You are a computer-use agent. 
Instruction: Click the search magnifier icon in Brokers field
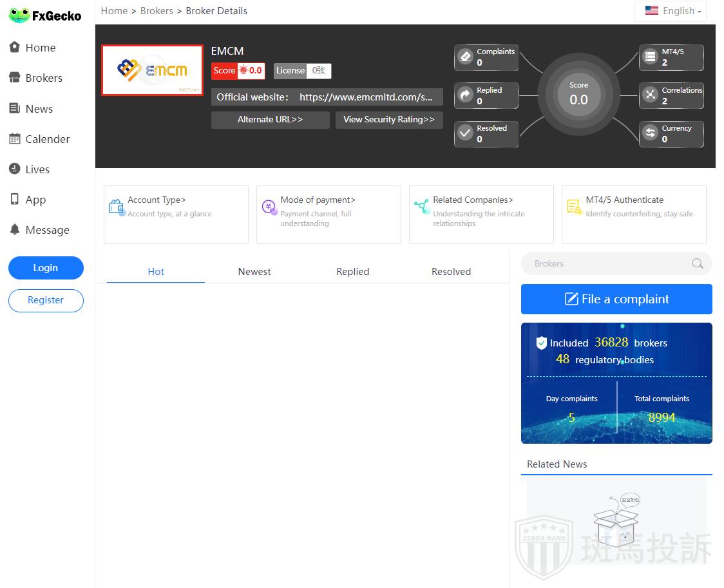pyautogui.click(x=697, y=263)
